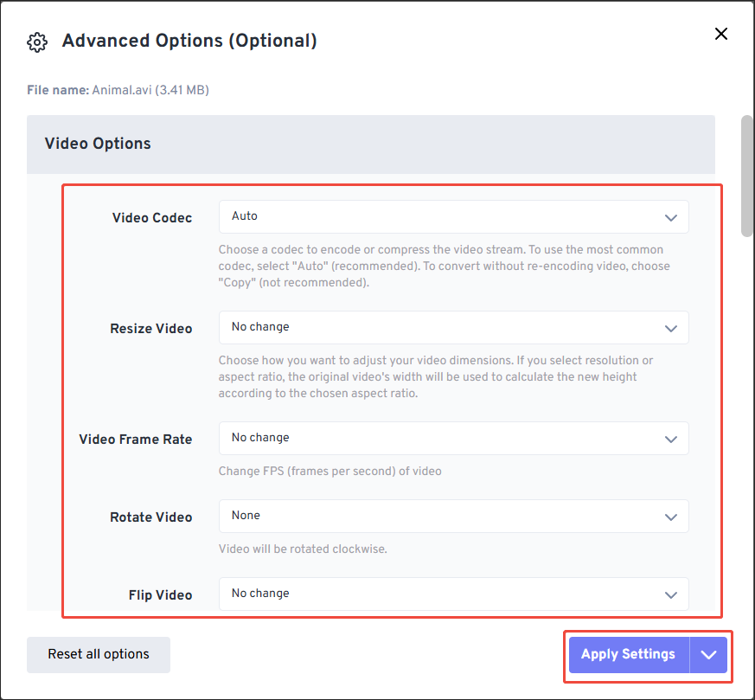
Task: Open the Video Frame Rate dropdown
Action: [x=453, y=438]
